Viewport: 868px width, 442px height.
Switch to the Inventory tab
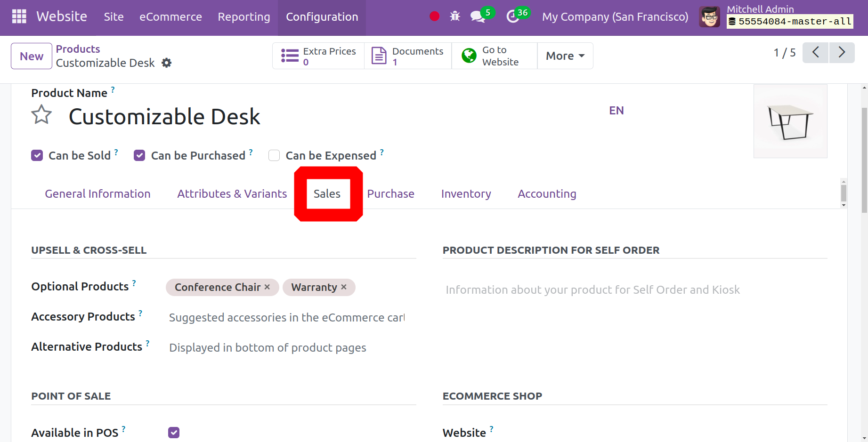pyautogui.click(x=465, y=193)
